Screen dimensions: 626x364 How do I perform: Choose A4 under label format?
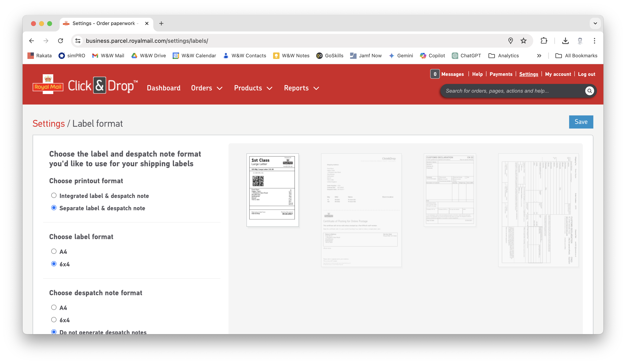tap(54, 251)
